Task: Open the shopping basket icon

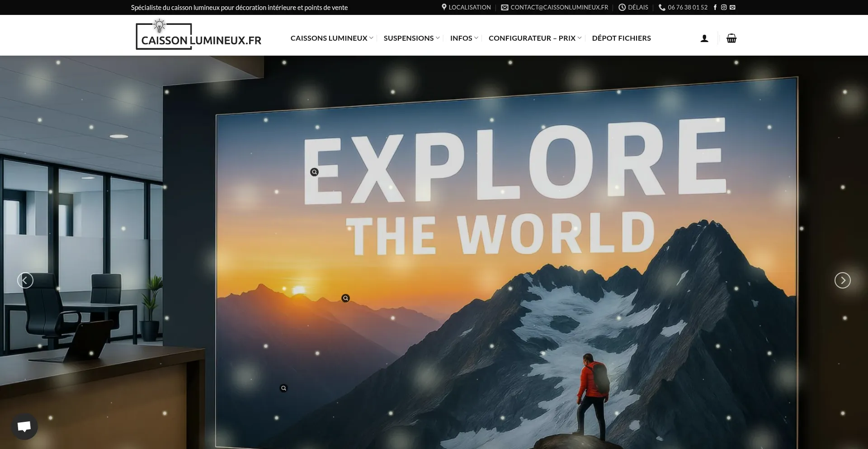Action: pos(731,38)
